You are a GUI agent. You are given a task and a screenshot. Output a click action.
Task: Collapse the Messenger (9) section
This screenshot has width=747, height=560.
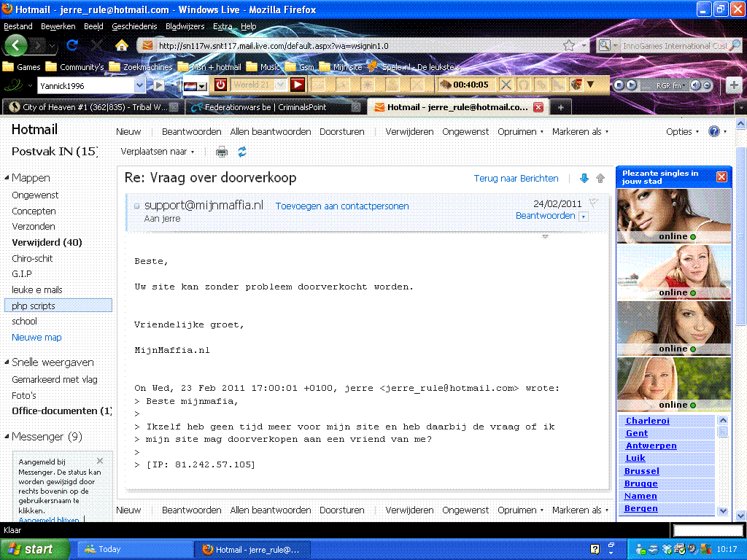(7, 436)
